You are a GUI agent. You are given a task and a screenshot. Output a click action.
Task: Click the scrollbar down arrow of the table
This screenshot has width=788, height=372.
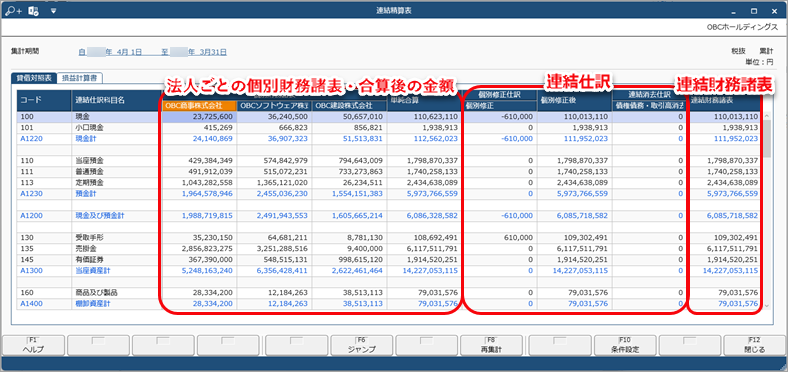coord(767,305)
